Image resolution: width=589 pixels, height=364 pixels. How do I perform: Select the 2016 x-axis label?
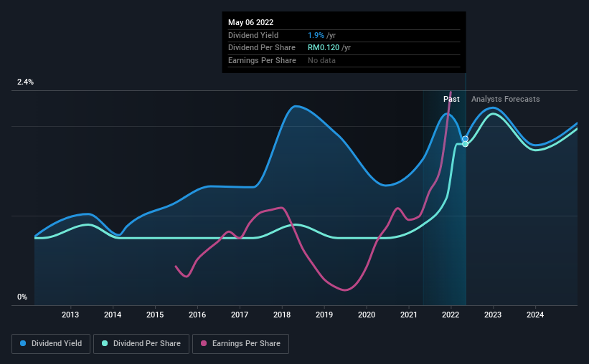pos(197,315)
